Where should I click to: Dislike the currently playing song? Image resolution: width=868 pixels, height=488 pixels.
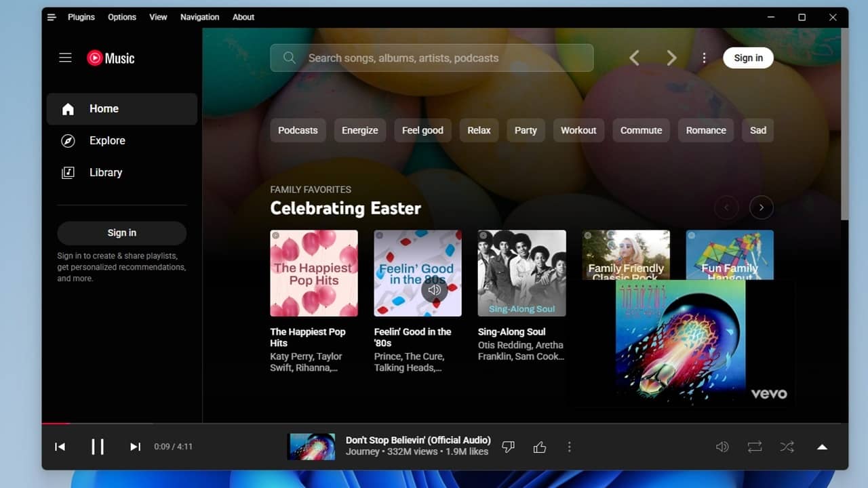508,447
